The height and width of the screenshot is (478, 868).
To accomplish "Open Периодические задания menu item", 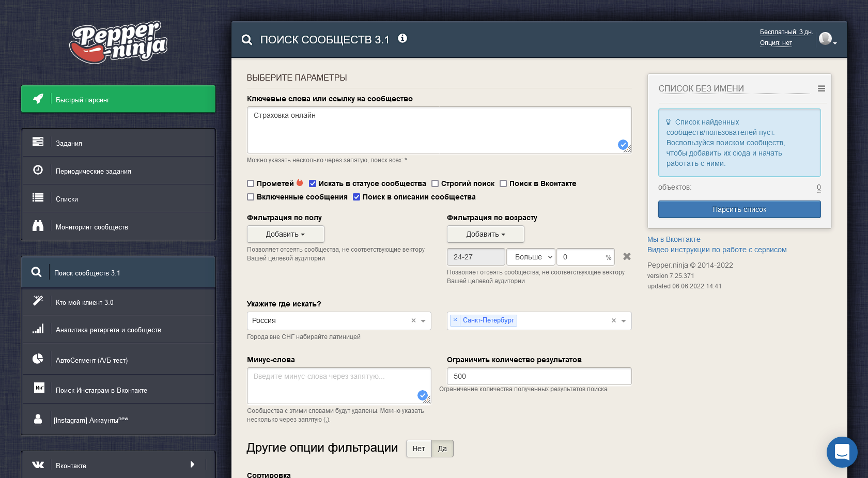I will click(118, 171).
